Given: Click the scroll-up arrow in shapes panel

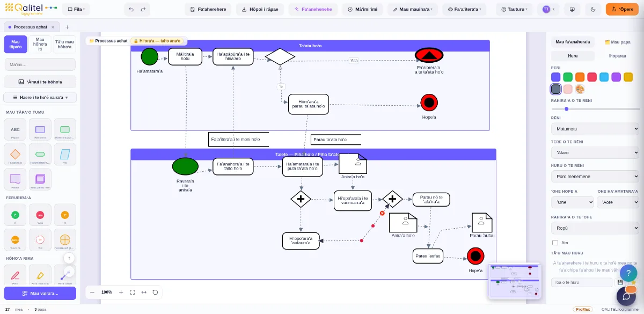Looking at the screenshot, I should pyautogui.click(x=69, y=258).
